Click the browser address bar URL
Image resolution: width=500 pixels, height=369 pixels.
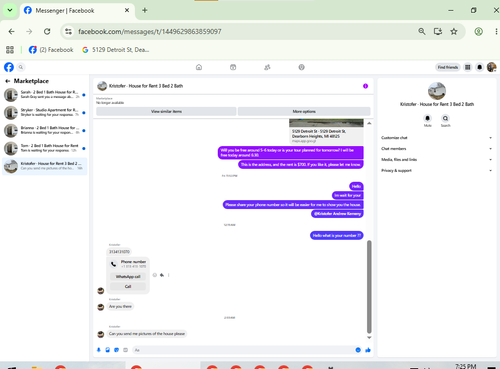click(x=150, y=32)
